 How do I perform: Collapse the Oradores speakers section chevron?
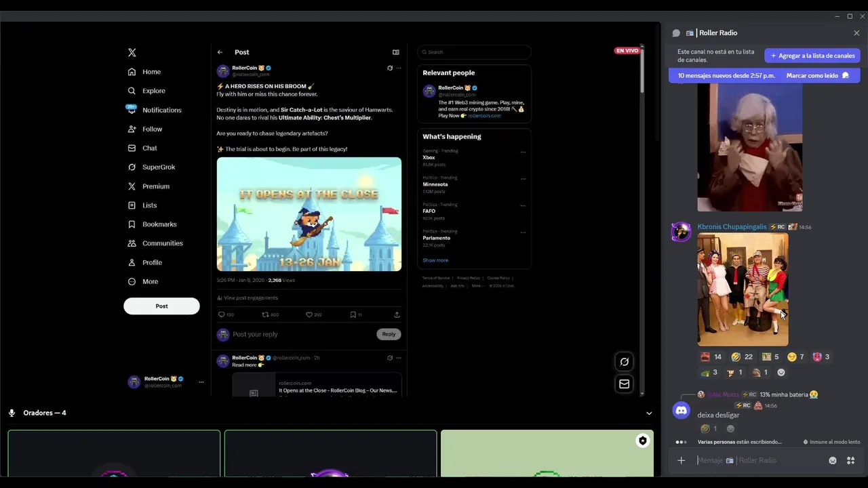click(x=649, y=413)
